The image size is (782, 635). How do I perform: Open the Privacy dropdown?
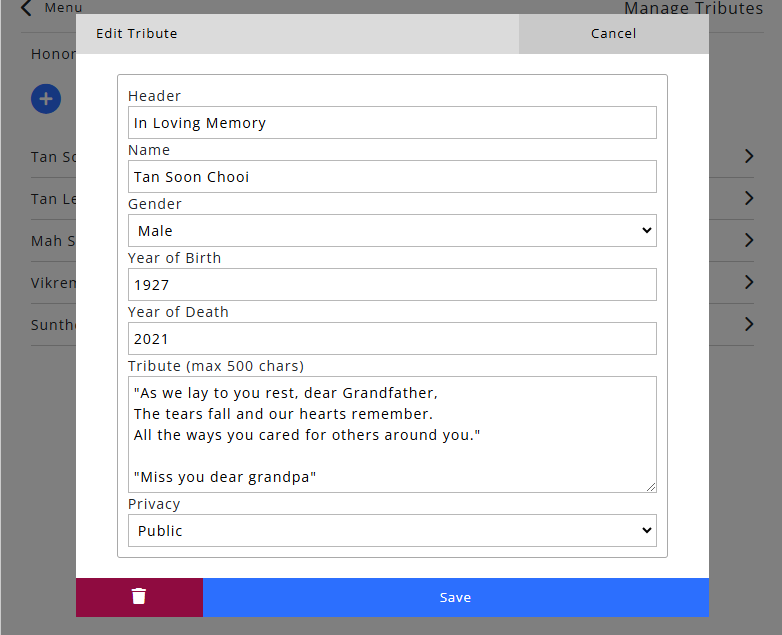392,531
